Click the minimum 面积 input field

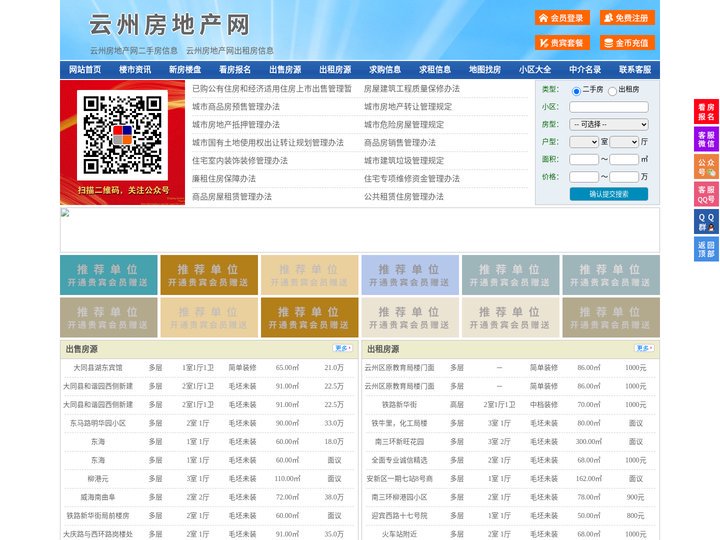pyautogui.click(x=584, y=159)
